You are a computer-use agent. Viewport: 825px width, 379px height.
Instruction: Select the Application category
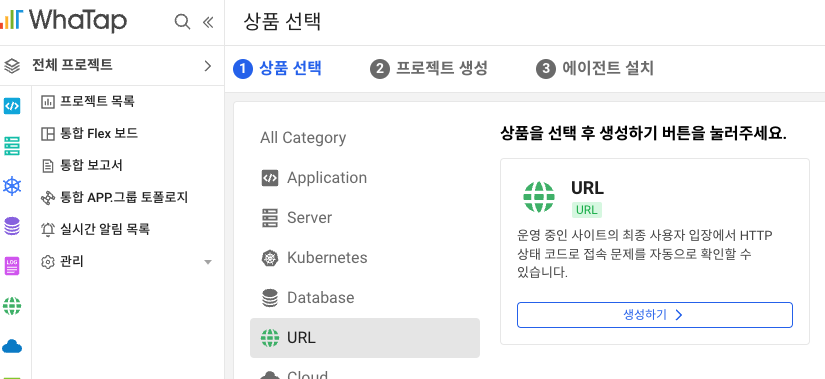(x=365, y=178)
